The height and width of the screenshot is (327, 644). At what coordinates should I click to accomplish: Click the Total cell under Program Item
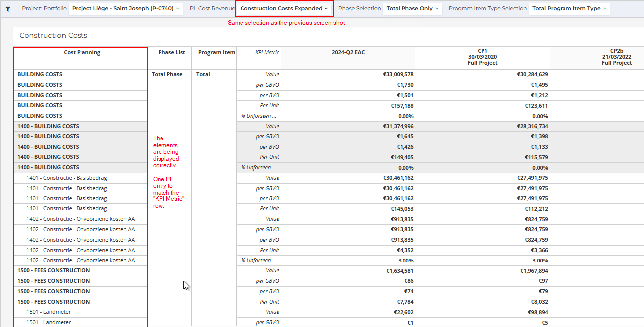click(x=203, y=75)
